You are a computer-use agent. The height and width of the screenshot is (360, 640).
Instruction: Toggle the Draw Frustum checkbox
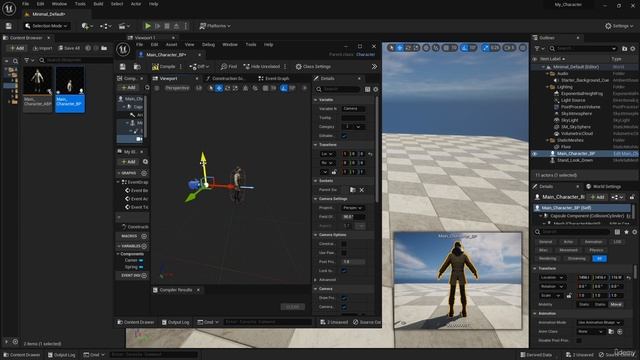(x=344, y=298)
